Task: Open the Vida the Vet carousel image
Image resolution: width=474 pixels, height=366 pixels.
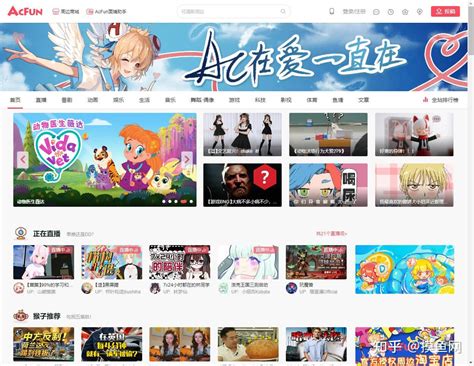Action: pyautogui.click(x=105, y=160)
